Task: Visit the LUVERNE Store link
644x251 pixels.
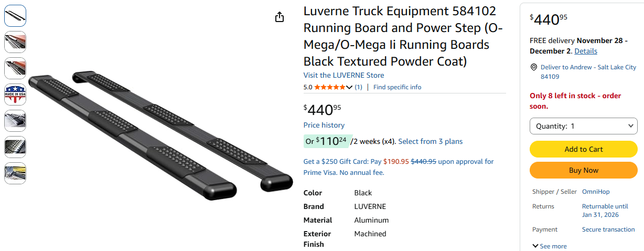Action: 344,75
